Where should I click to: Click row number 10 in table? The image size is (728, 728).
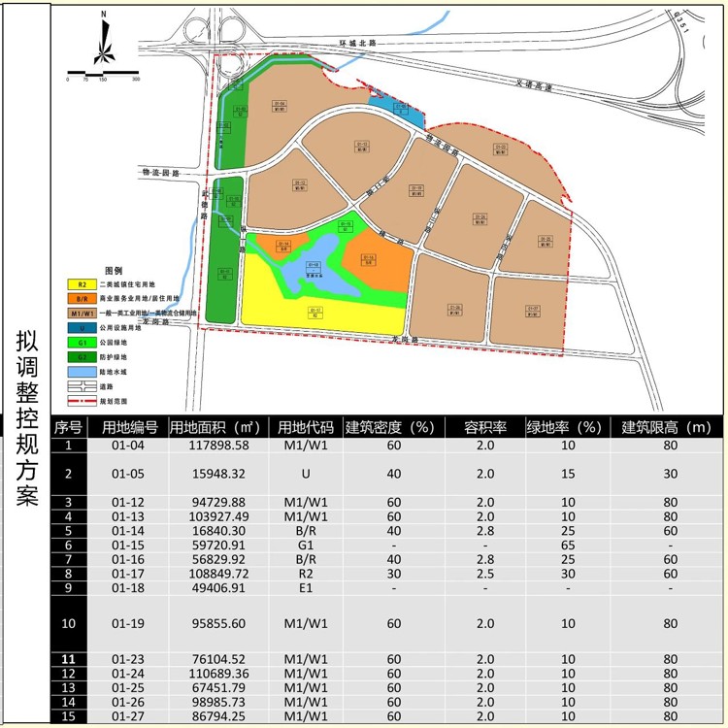pos(68,623)
